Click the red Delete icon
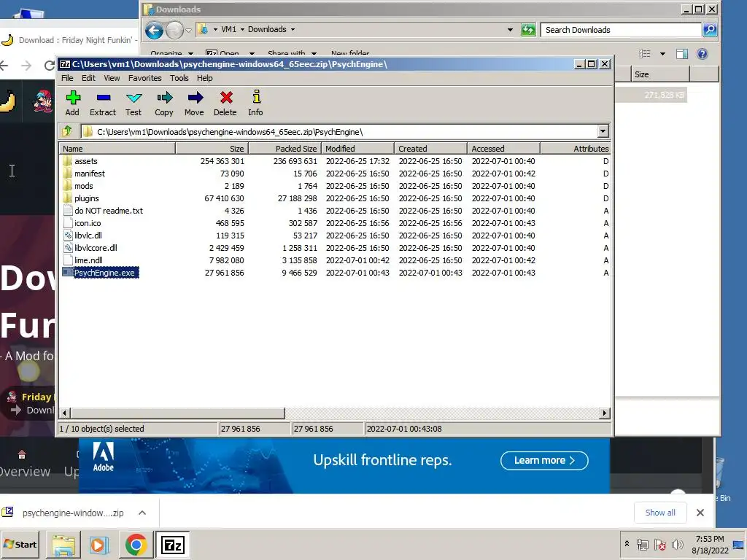747x560 pixels. [225, 103]
